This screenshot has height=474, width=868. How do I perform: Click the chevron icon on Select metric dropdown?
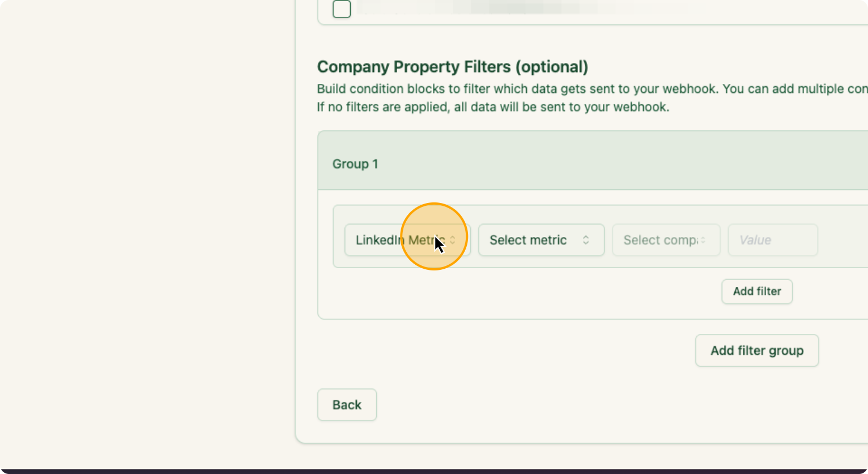click(x=586, y=240)
